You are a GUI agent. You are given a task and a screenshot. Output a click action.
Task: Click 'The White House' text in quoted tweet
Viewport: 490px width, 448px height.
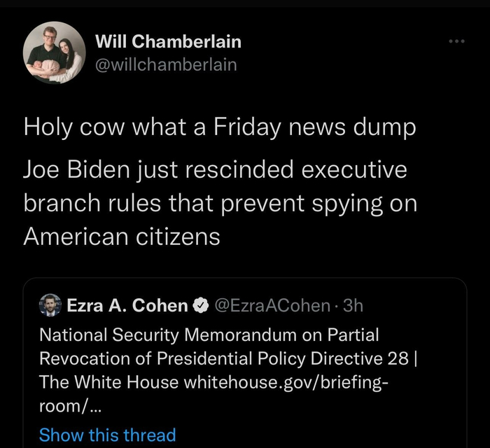[x=108, y=383]
